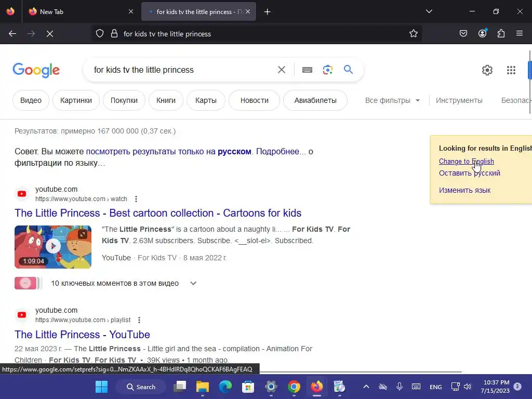Screen dimensions: 532x399
Task: Filter results by Новости
Action: (x=255, y=100)
